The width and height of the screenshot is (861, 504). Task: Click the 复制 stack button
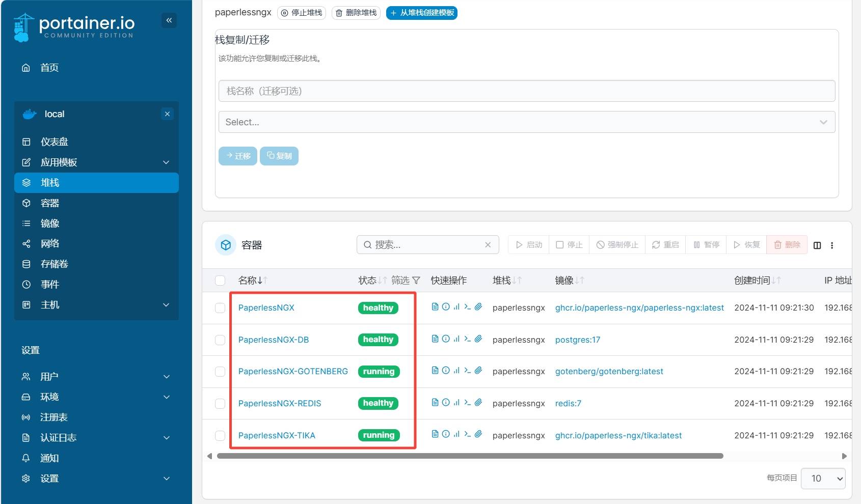coord(279,156)
